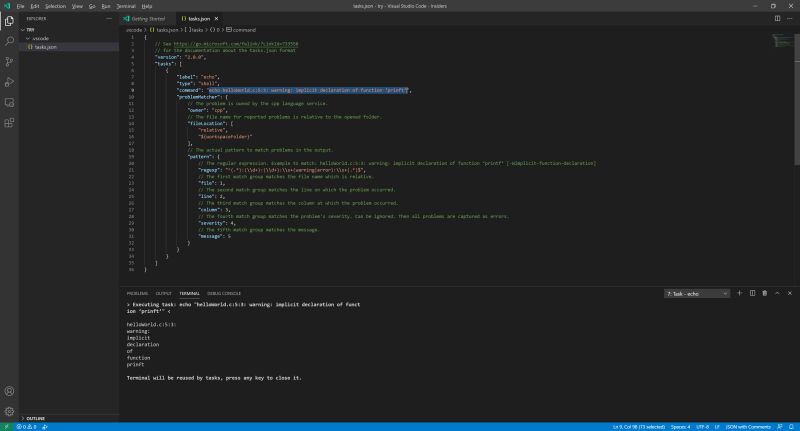800x431 pixels.
Task: Open the Go menu
Action: coord(92,6)
